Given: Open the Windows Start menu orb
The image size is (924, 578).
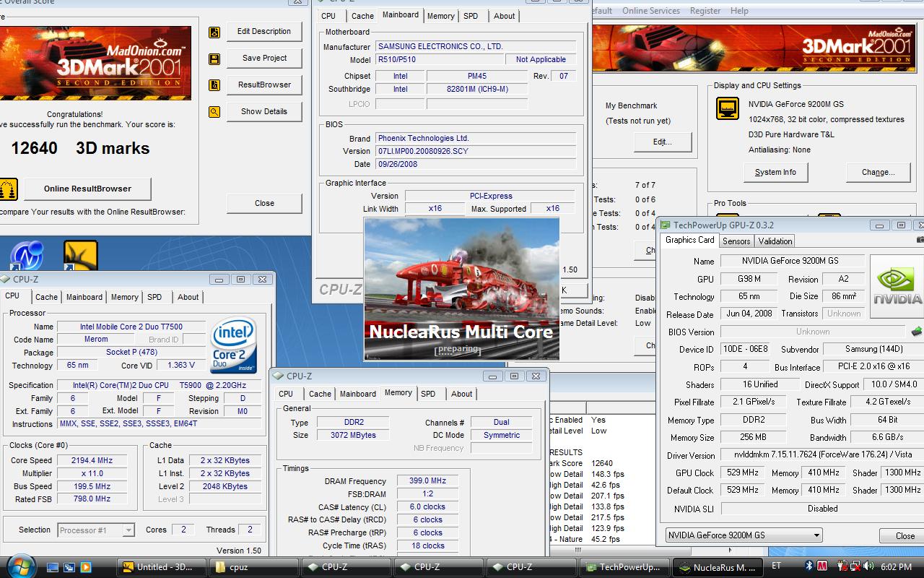Looking at the screenshot, I should click(x=19, y=566).
